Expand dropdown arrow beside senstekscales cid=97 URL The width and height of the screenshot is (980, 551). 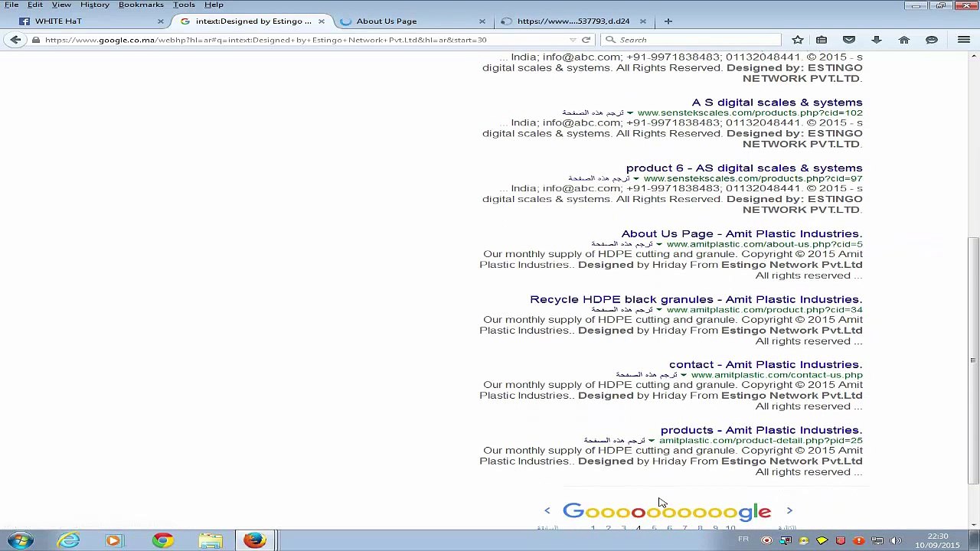636,179
